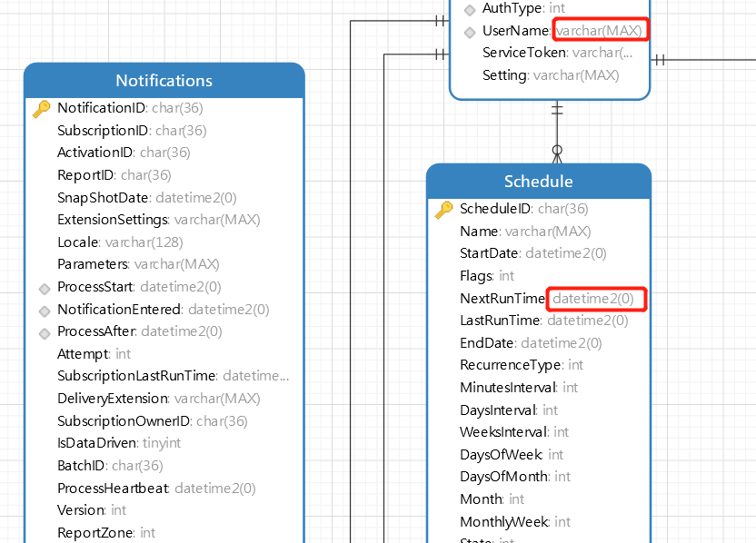The width and height of the screenshot is (756, 543).
Task: Click the diamond icon beside AuthType
Action: [470, 9]
